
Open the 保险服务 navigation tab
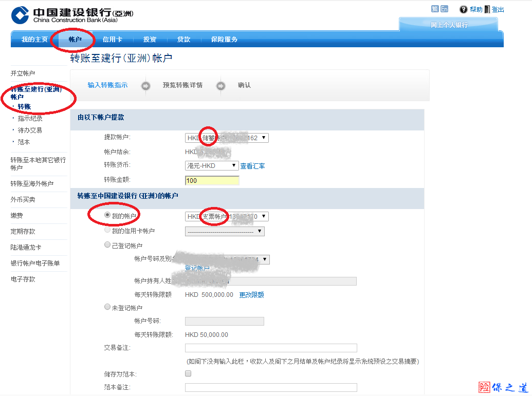[x=224, y=40]
